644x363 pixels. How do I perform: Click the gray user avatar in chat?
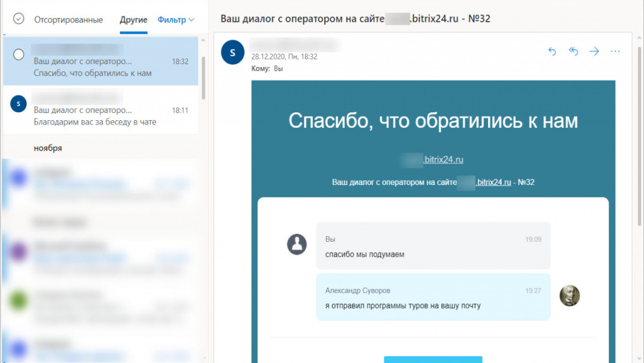pyautogui.click(x=297, y=245)
